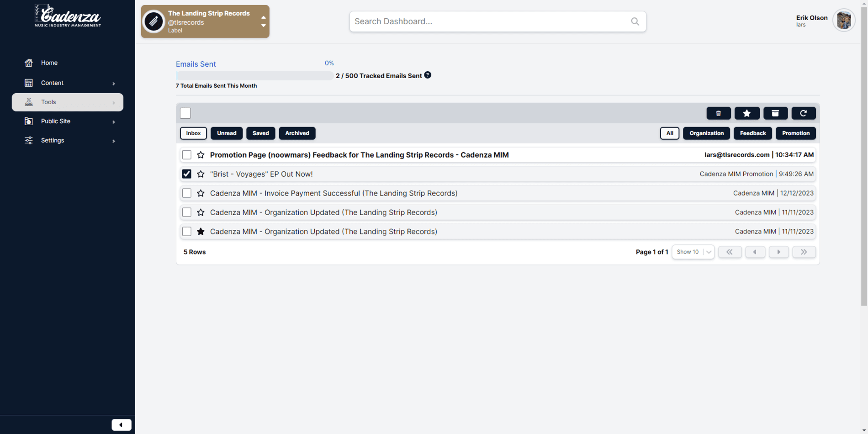Click the tracked emails help icon
Viewport: 868px width, 434px height.
pos(428,75)
